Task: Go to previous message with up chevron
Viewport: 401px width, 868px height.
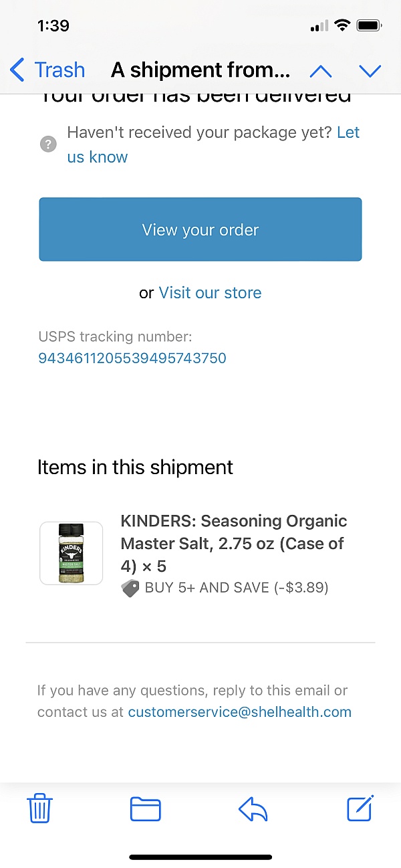Action: [x=321, y=70]
